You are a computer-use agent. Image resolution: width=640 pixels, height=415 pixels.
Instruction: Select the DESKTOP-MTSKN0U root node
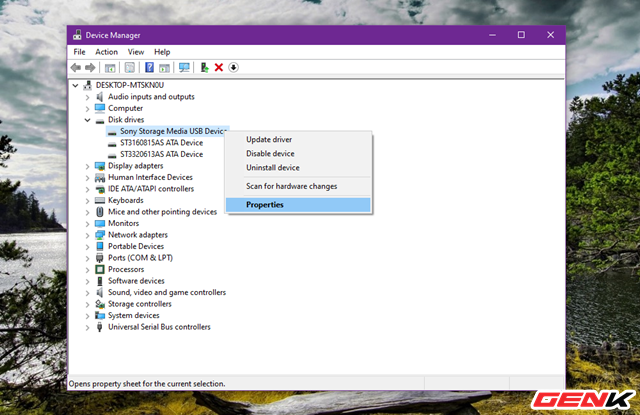pos(132,86)
